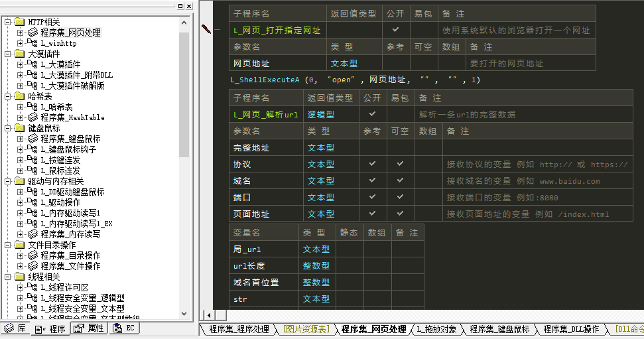Open the 程序集_程序处理 editor tab
This screenshot has height=339, width=644.
(239, 329)
